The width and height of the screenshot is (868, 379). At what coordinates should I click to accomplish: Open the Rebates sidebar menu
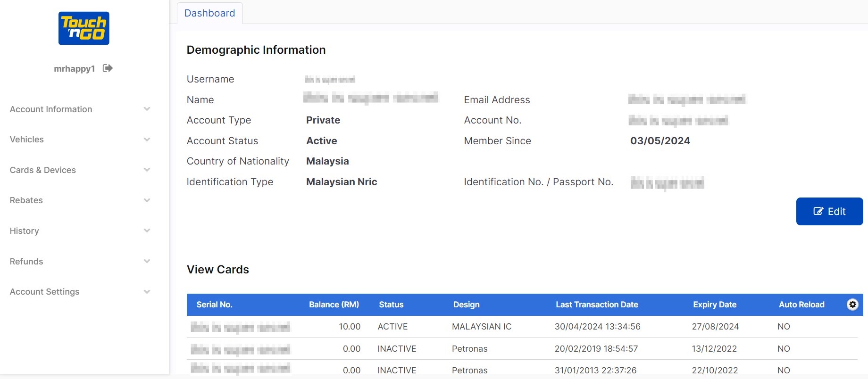pyautogui.click(x=26, y=200)
